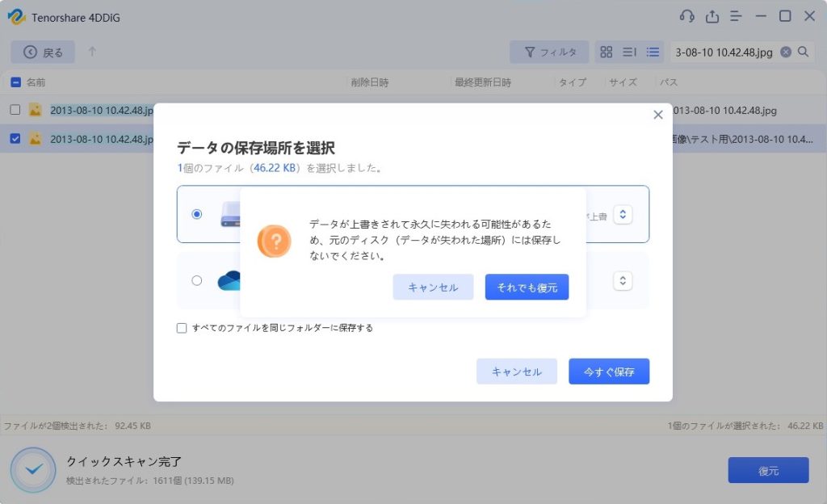Sort by the 名前 column header

click(36, 82)
